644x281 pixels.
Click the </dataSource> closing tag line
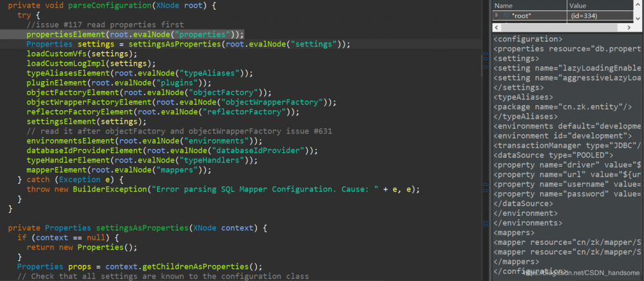click(523, 204)
